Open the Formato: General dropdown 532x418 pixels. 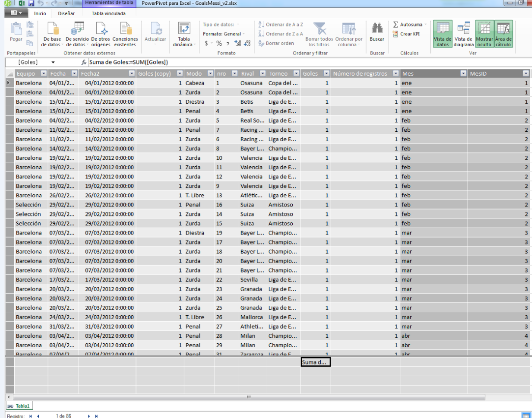click(224, 34)
